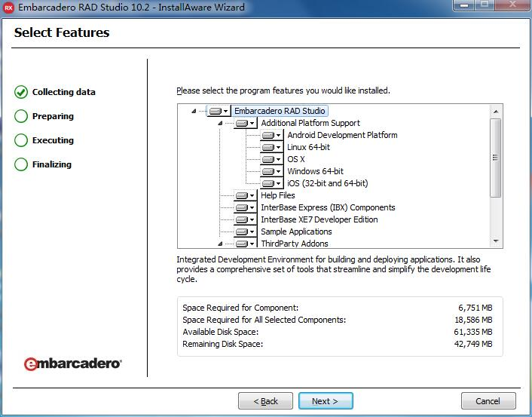Cancel the installation wizard
The image size is (532, 417).
coord(488,401)
